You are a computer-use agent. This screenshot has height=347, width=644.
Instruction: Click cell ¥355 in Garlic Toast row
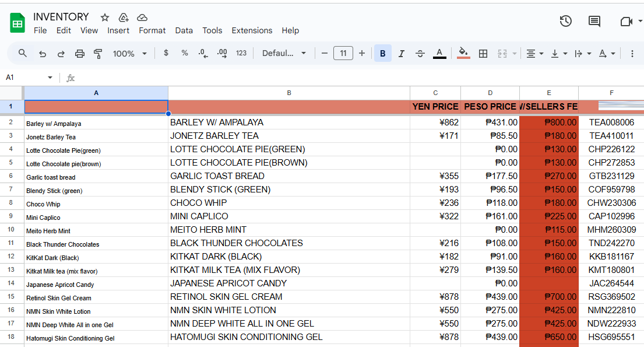[435, 176]
